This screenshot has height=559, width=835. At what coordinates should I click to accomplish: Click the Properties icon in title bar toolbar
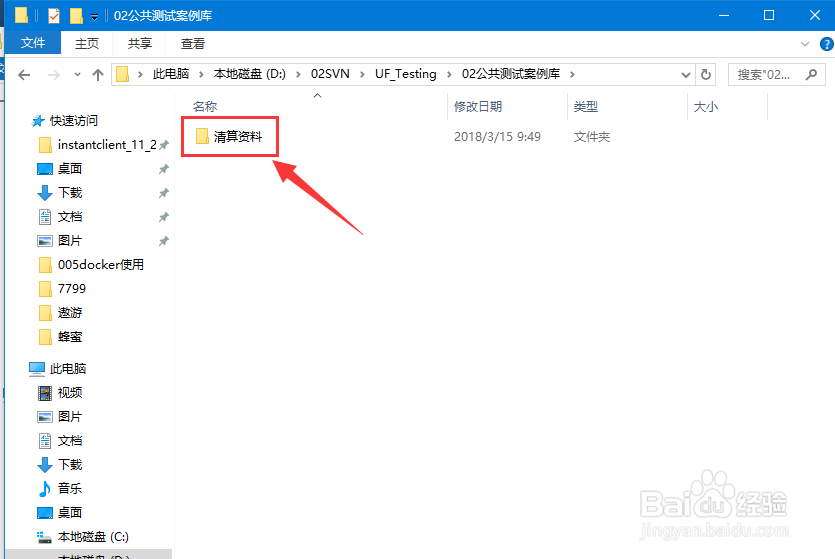tap(54, 16)
